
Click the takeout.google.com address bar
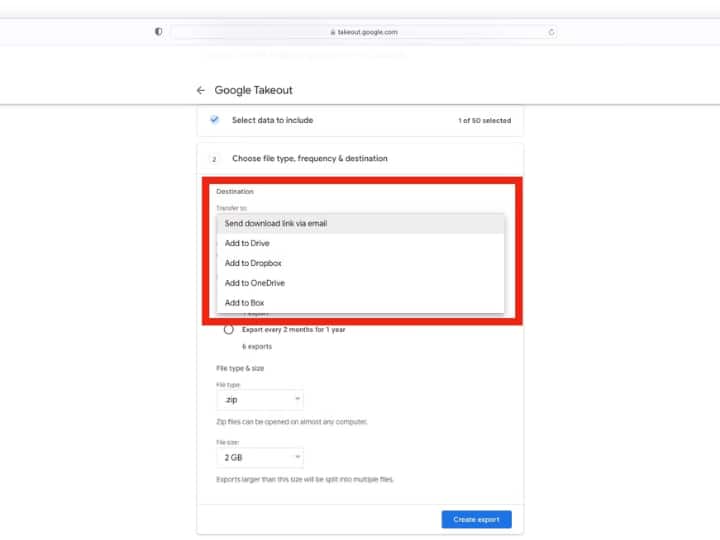click(364, 32)
